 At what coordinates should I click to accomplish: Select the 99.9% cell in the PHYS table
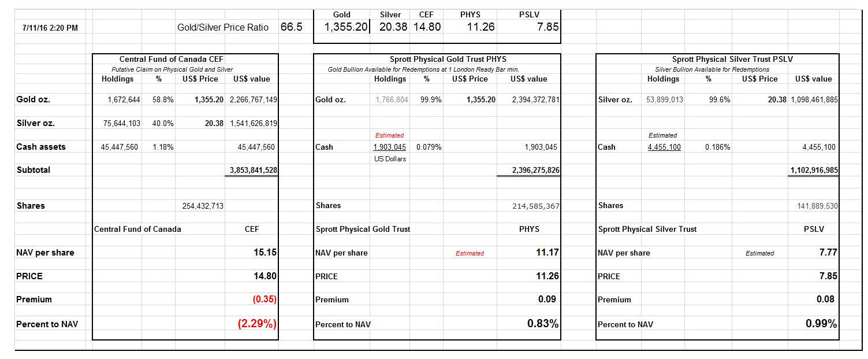[431, 99]
